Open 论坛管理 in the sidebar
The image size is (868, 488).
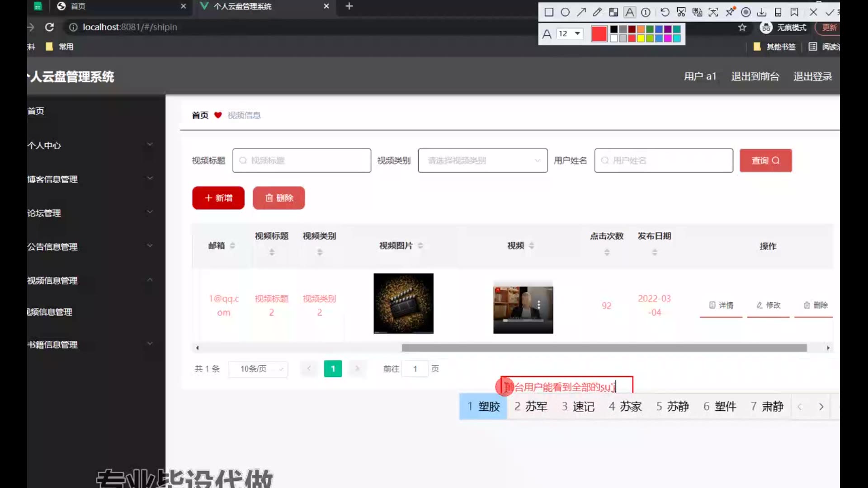click(90, 213)
